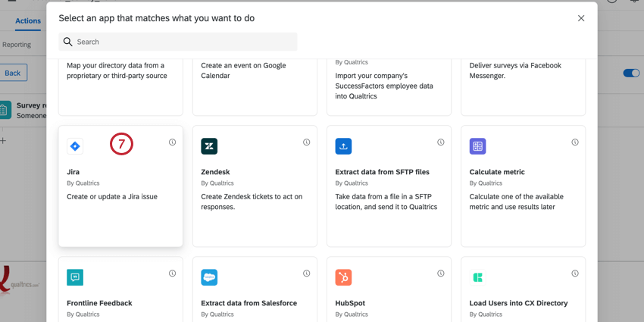Viewport: 644px width, 322px height.
Task: Click the Jira app icon
Action: pyautogui.click(x=75, y=146)
